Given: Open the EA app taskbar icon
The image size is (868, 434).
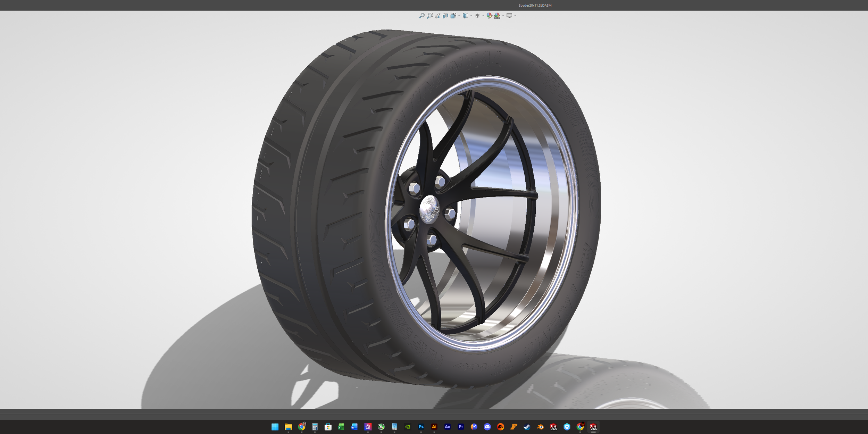Looking at the screenshot, I should tap(500, 427).
